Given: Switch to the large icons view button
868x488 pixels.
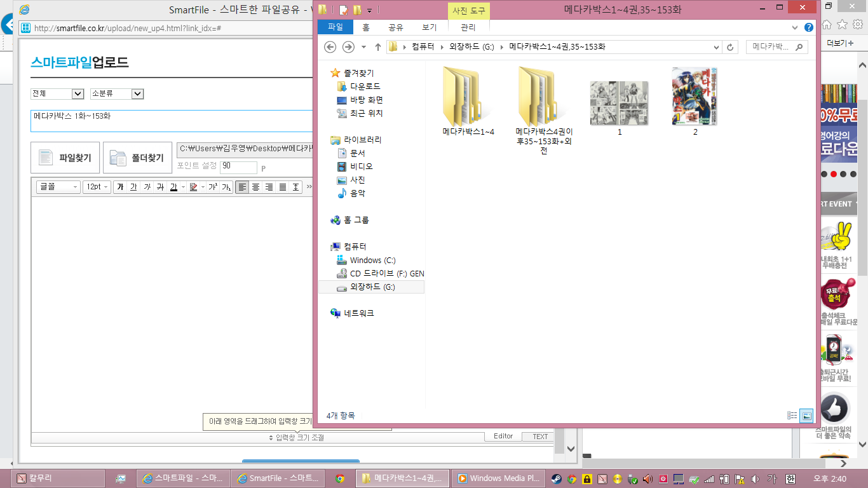Looking at the screenshot, I should [x=806, y=416].
